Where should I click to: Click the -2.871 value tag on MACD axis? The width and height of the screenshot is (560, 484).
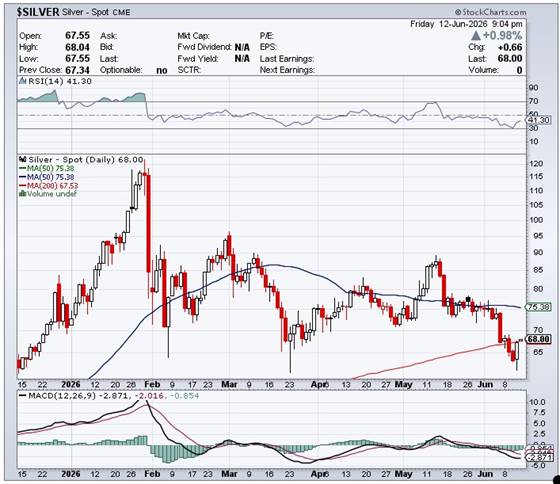[539, 458]
